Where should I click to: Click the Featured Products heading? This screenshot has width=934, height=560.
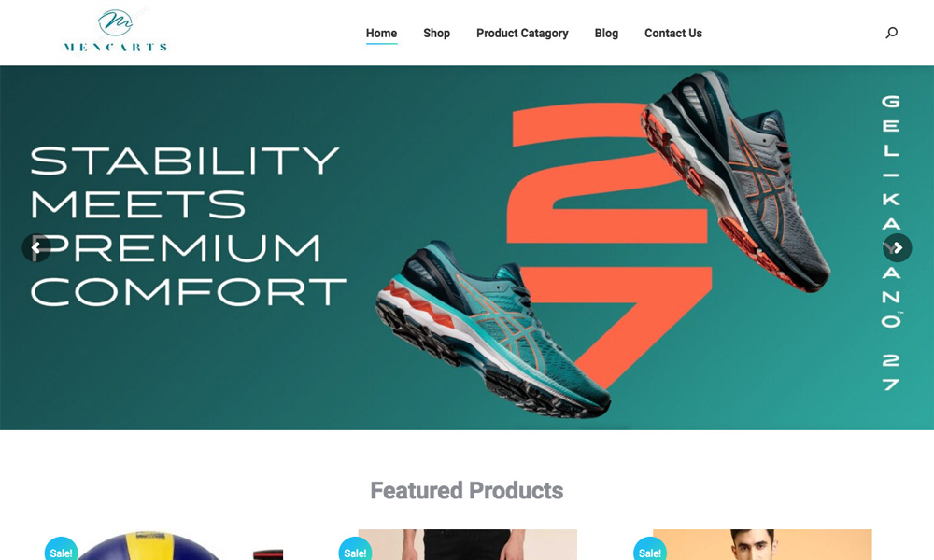click(x=466, y=491)
